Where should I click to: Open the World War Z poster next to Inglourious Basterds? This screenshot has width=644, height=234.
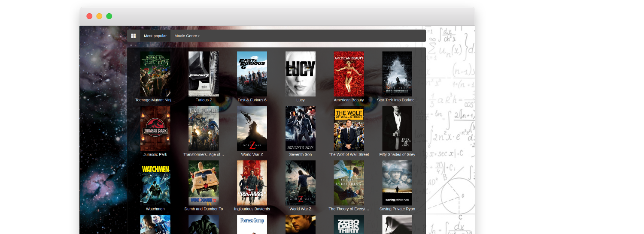301,183
